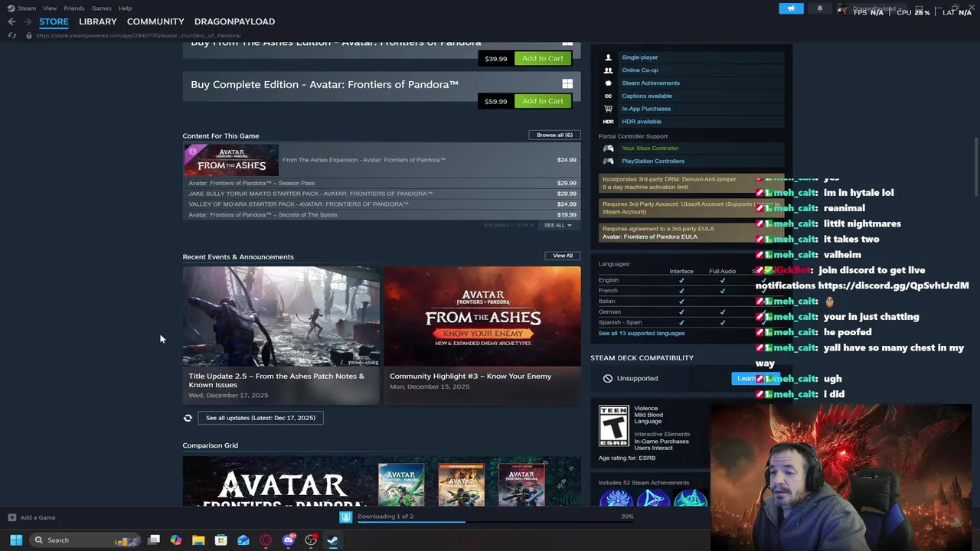Open Title Update 2.5 event image
Image resolution: width=980 pixels, height=551 pixels.
tap(281, 316)
